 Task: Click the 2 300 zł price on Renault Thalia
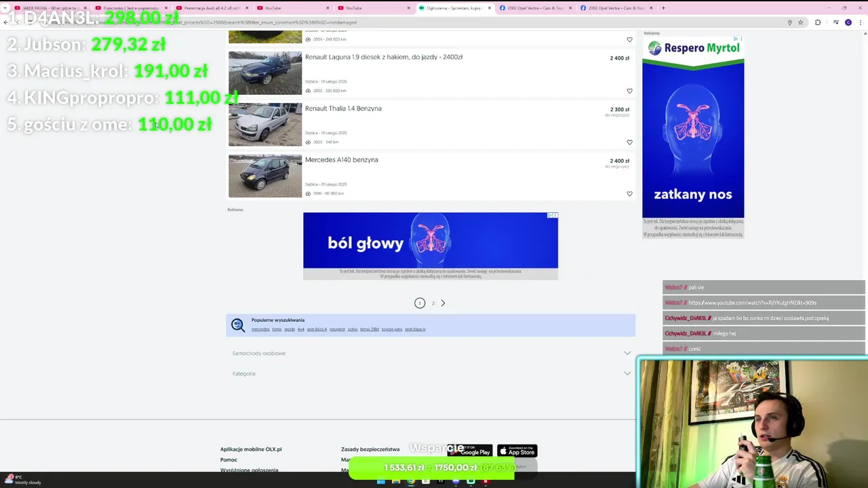click(619, 110)
